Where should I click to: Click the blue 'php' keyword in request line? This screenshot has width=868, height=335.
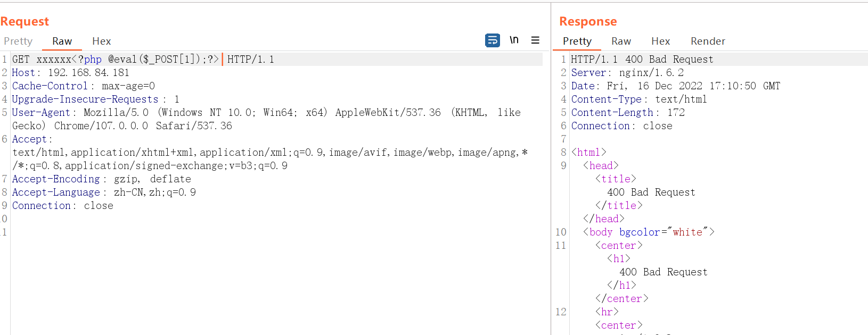[x=93, y=59]
